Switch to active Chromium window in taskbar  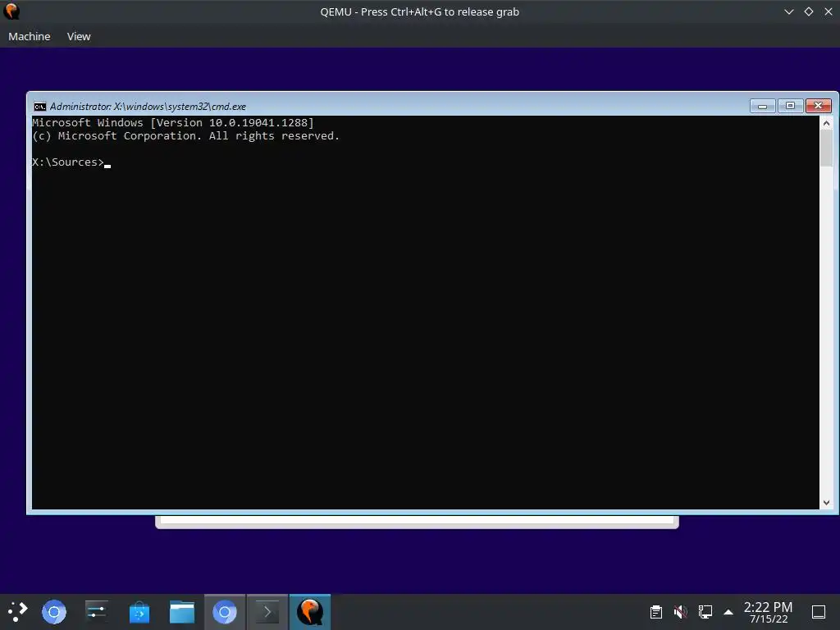(x=225, y=612)
